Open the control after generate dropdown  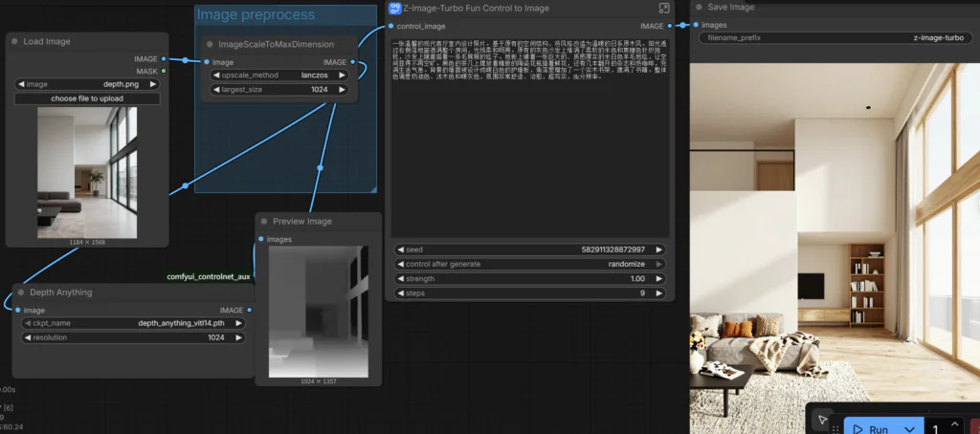coord(530,264)
